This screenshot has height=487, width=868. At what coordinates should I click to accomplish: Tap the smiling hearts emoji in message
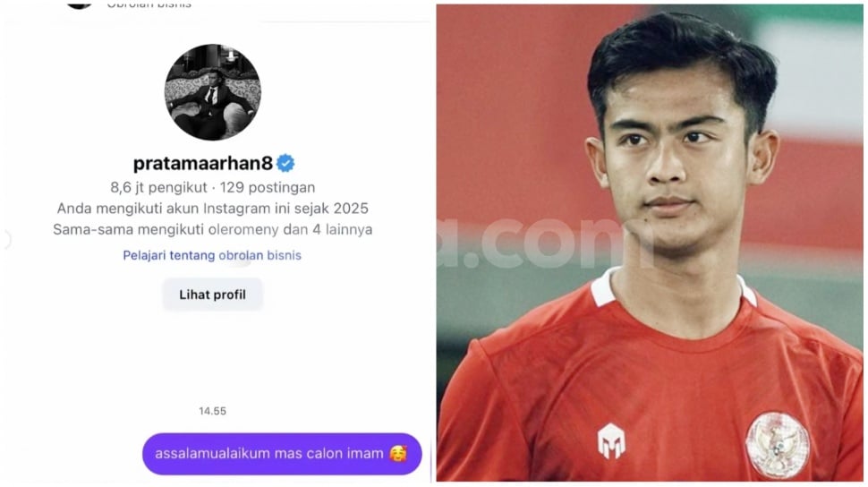(398, 454)
